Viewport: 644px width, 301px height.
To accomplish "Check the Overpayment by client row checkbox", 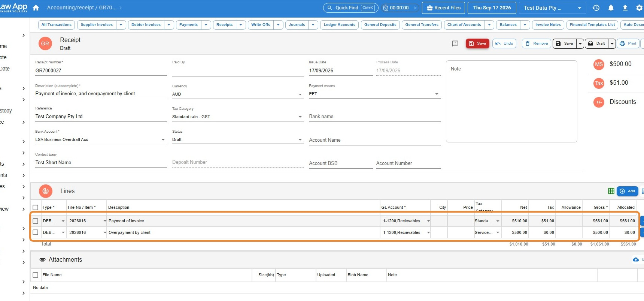I will pyautogui.click(x=36, y=233).
